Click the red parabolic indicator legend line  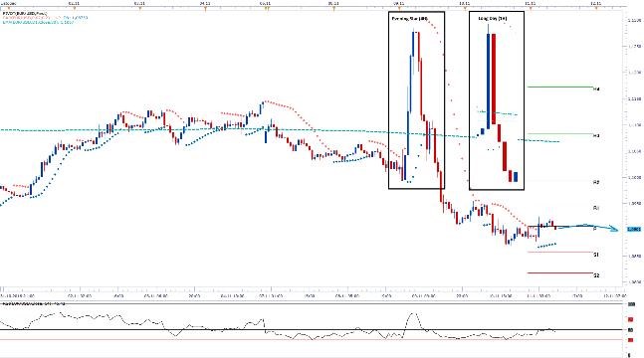tap(45, 18)
